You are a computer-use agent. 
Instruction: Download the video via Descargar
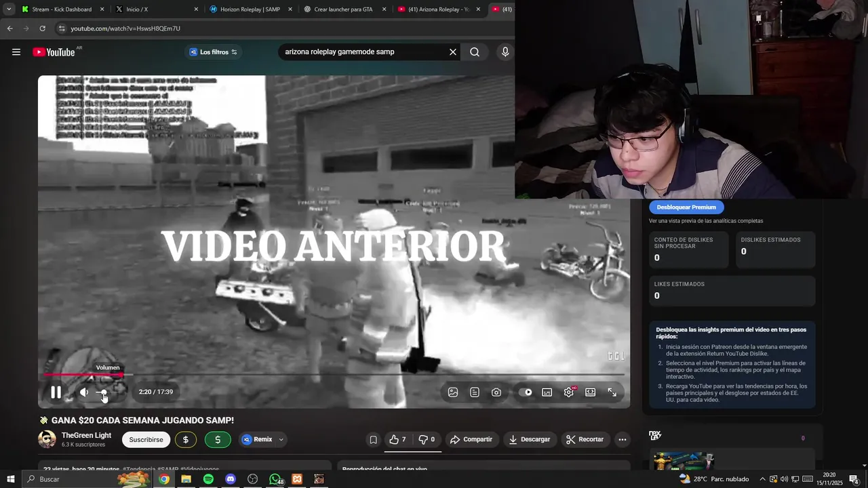click(x=530, y=439)
